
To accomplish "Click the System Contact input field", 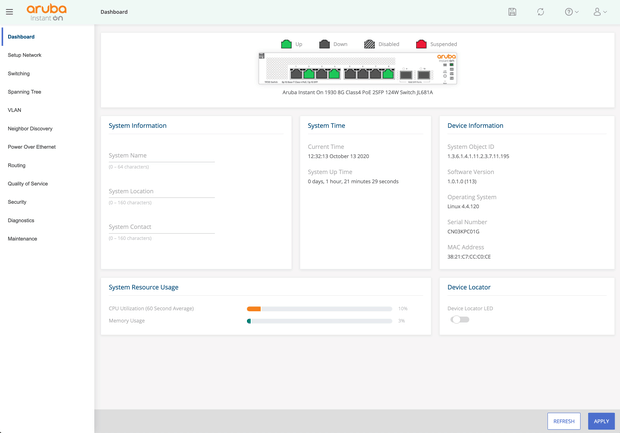I will click(x=161, y=227).
